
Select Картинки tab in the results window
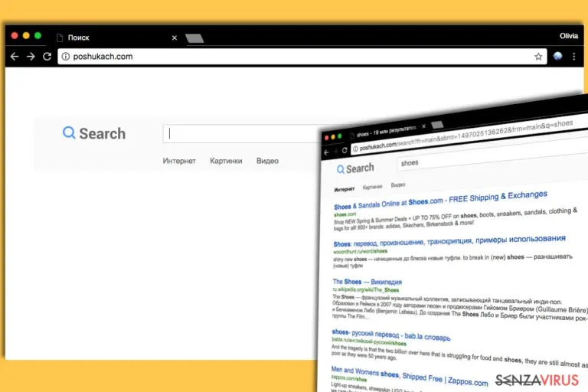tap(372, 187)
